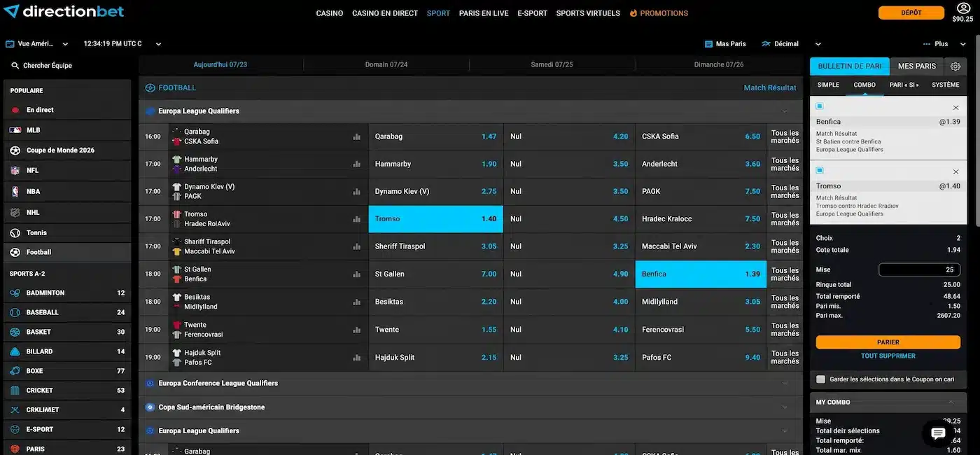The height and width of the screenshot is (455, 980).
Task: Expand Copa Sud-américain Bridgestone section
Action: click(785, 407)
